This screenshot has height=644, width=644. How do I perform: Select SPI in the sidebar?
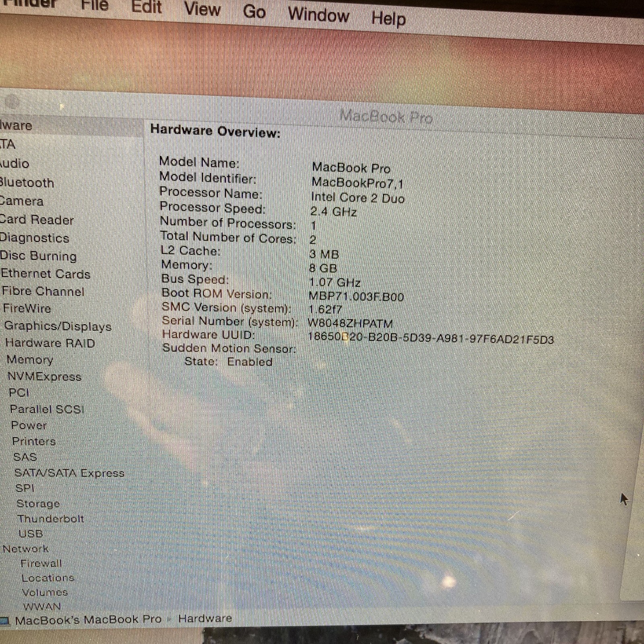[25, 488]
